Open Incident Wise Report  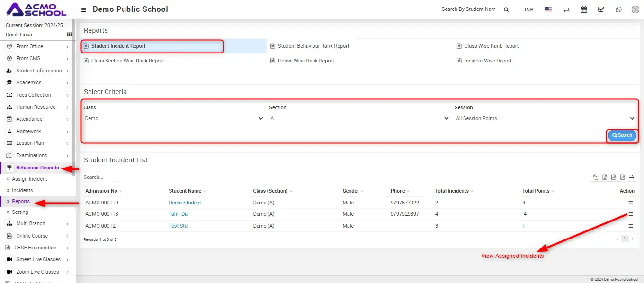pyautogui.click(x=488, y=61)
